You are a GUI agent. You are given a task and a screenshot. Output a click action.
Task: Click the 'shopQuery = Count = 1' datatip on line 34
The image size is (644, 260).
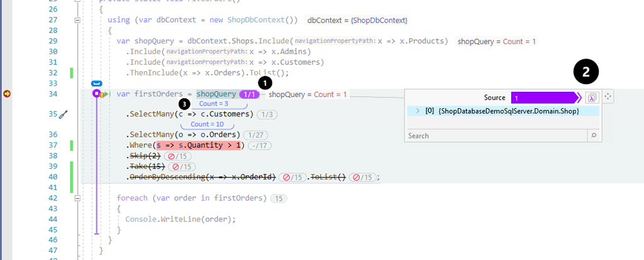(308, 94)
